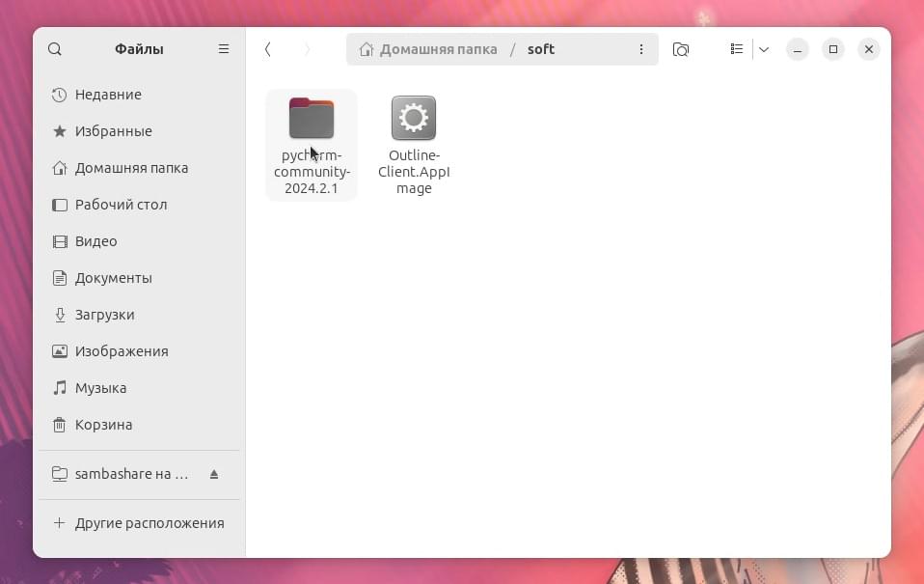
Task: Eject the sambashare mount
Action: click(x=214, y=474)
